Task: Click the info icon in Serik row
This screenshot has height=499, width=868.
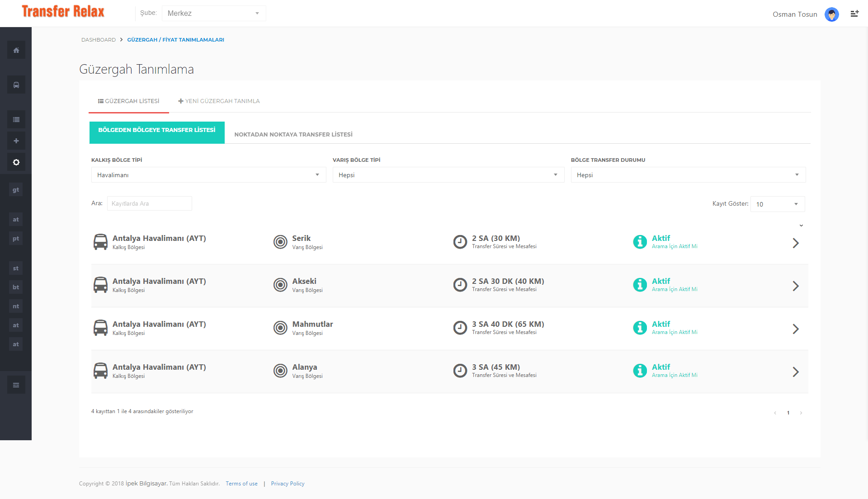Action: click(x=640, y=242)
